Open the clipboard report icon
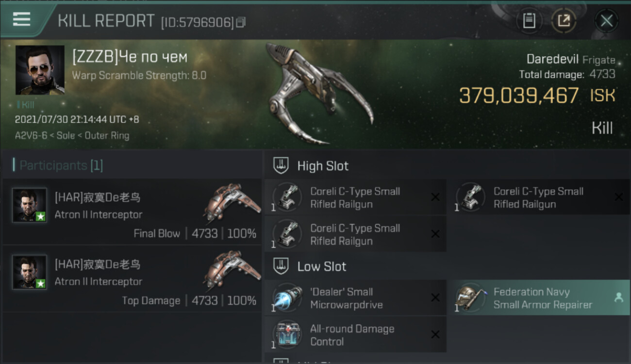This screenshot has height=364, width=631. coord(529,20)
